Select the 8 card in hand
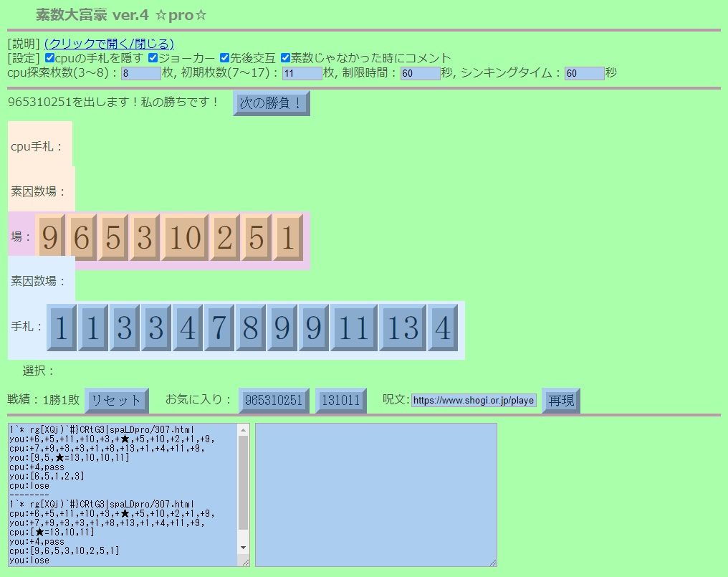 [x=250, y=328]
